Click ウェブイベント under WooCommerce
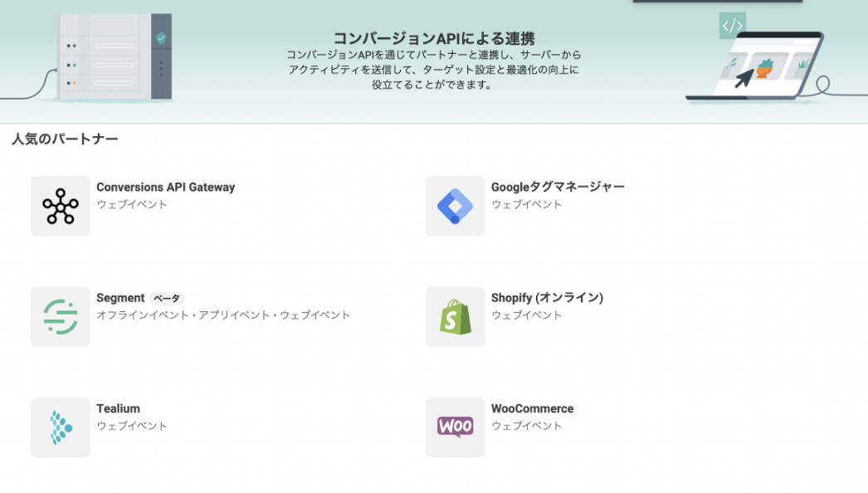Viewport: 868px width, 493px height. (526, 426)
